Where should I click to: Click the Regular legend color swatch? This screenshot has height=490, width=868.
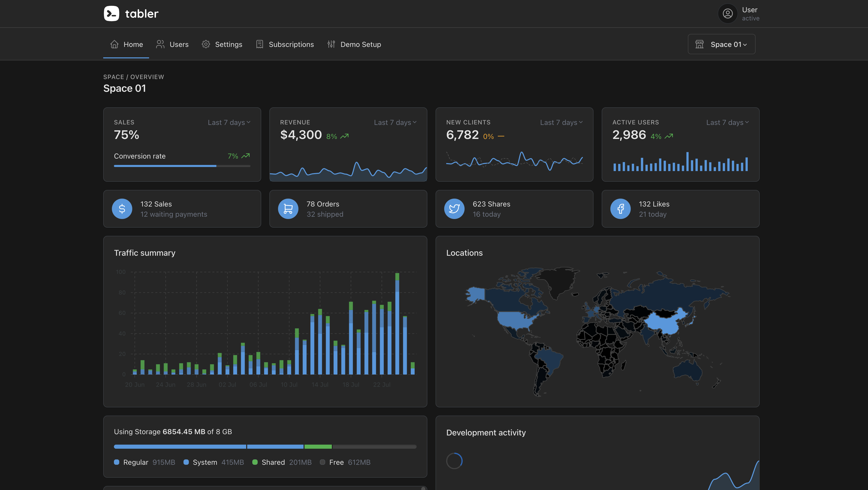click(x=116, y=462)
